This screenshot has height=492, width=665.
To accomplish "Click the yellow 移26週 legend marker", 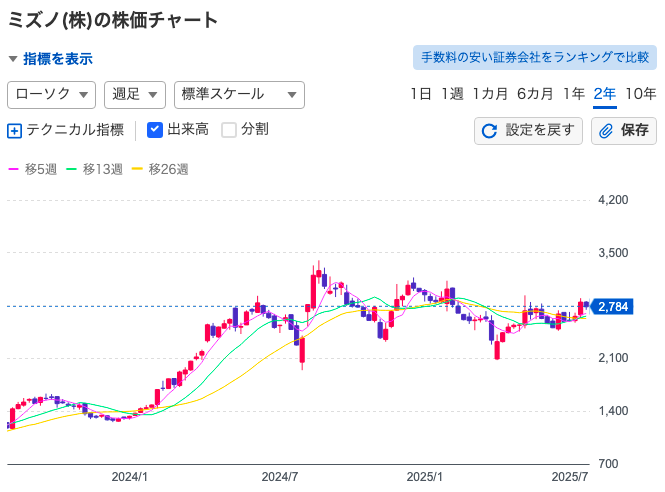I will (x=137, y=169).
